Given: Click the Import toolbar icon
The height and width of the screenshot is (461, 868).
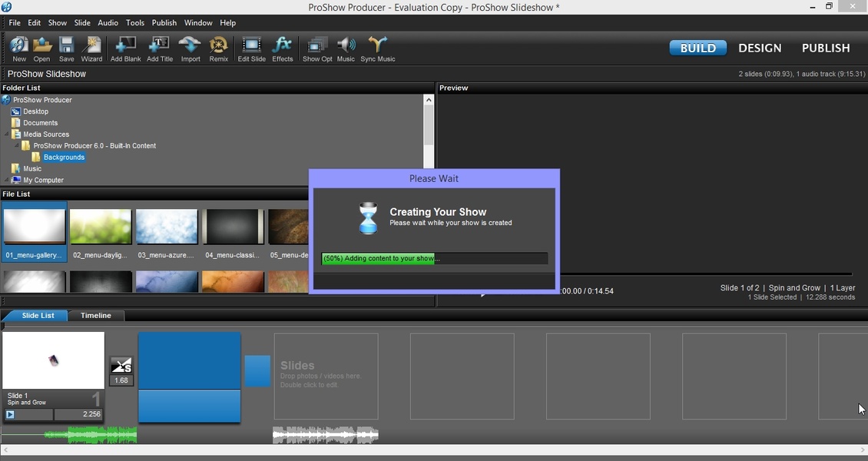Looking at the screenshot, I should tap(190, 48).
